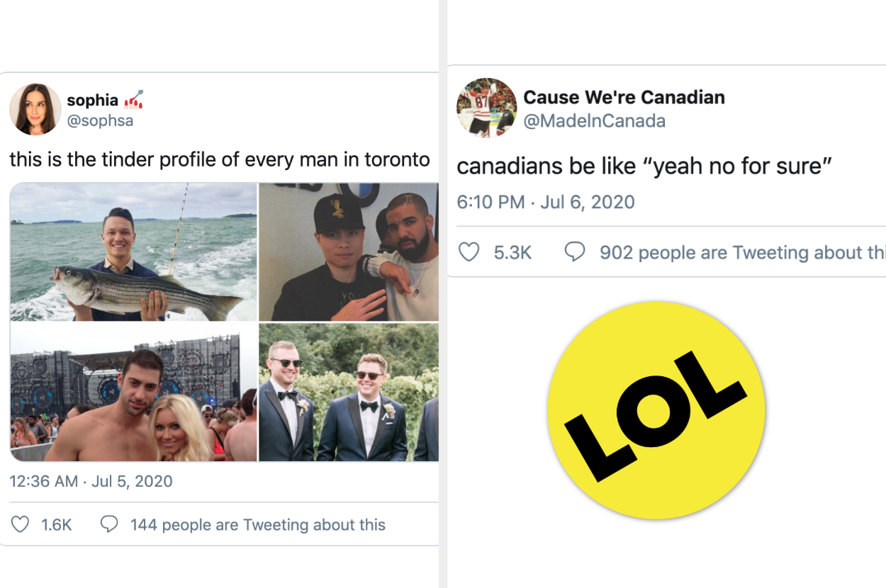The image size is (886, 588).
Task: Click the reply bubble icon on sophia's tweet
Action: (108, 524)
